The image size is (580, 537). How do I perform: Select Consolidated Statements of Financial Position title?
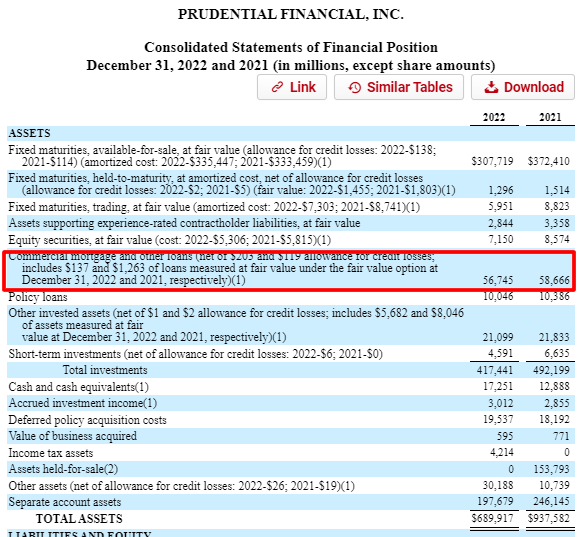point(291,47)
